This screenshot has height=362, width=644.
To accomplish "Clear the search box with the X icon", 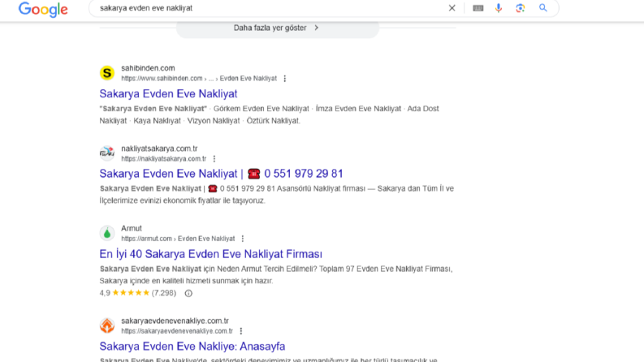I will point(452,8).
